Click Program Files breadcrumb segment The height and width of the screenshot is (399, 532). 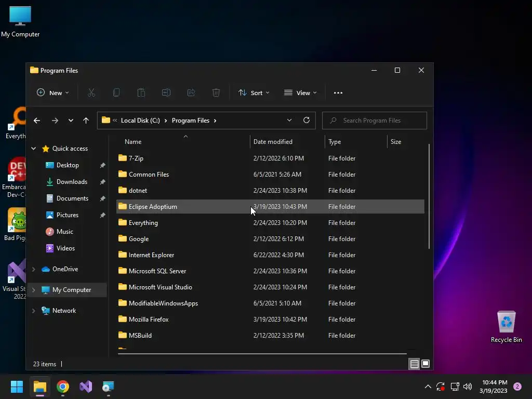point(190,121)
